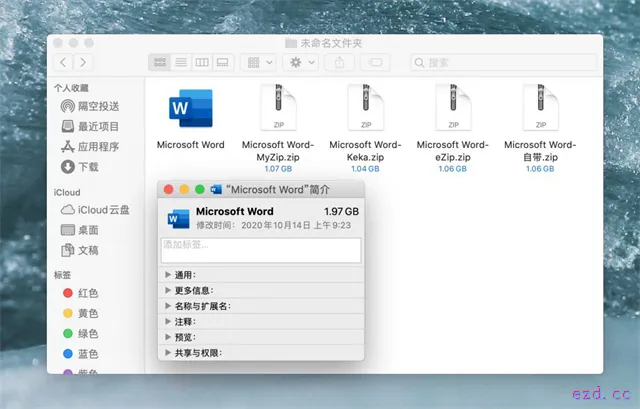Open the group-by dropdown in toolbar
Viewport: 640px width, 409px height.
point(260,62)
